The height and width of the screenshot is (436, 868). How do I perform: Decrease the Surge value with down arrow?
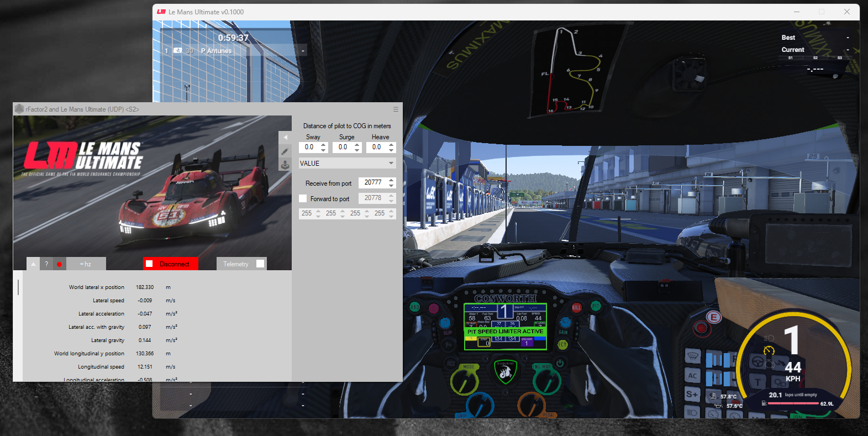[357, 150]
